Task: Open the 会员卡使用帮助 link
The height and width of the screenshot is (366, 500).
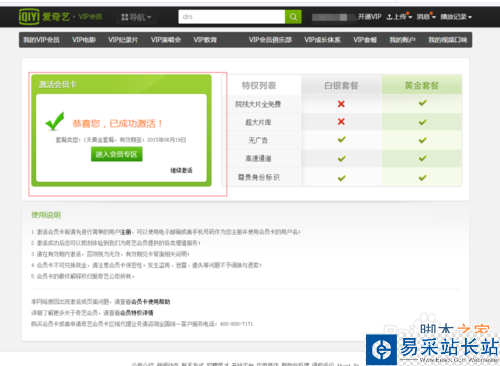Action: (x=151, y=302)
